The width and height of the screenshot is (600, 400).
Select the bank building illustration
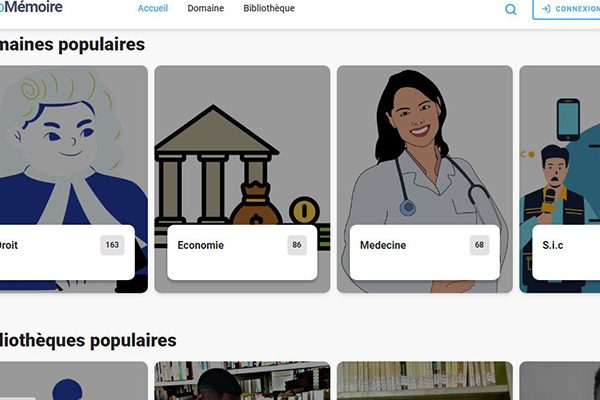click(217, 165)
